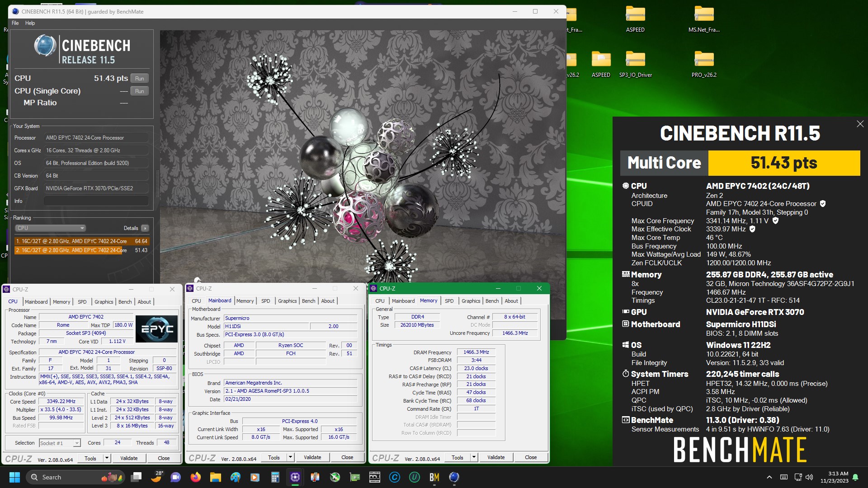Open the notification bell in taskbar
The width and height of the screenshot is (868, 488).
pyautogui.click(x=855, y=477)
